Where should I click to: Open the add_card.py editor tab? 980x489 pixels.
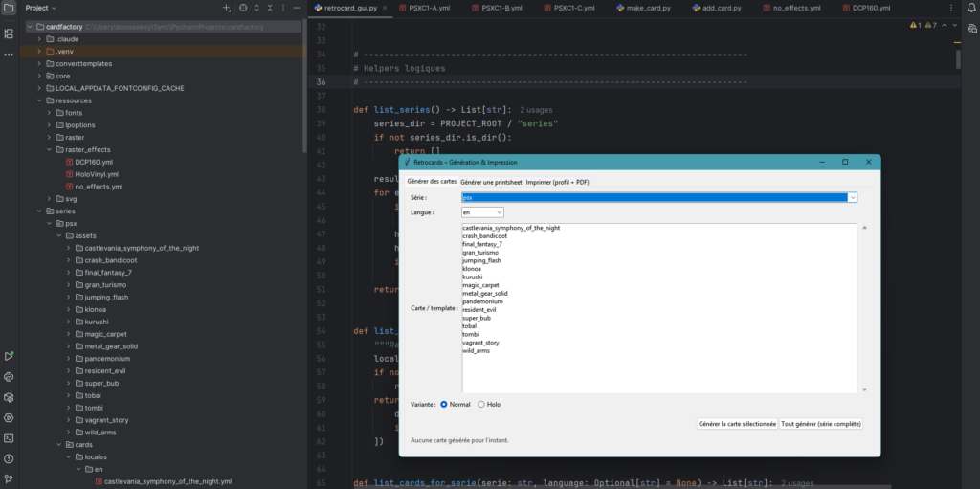click(716, 8)
